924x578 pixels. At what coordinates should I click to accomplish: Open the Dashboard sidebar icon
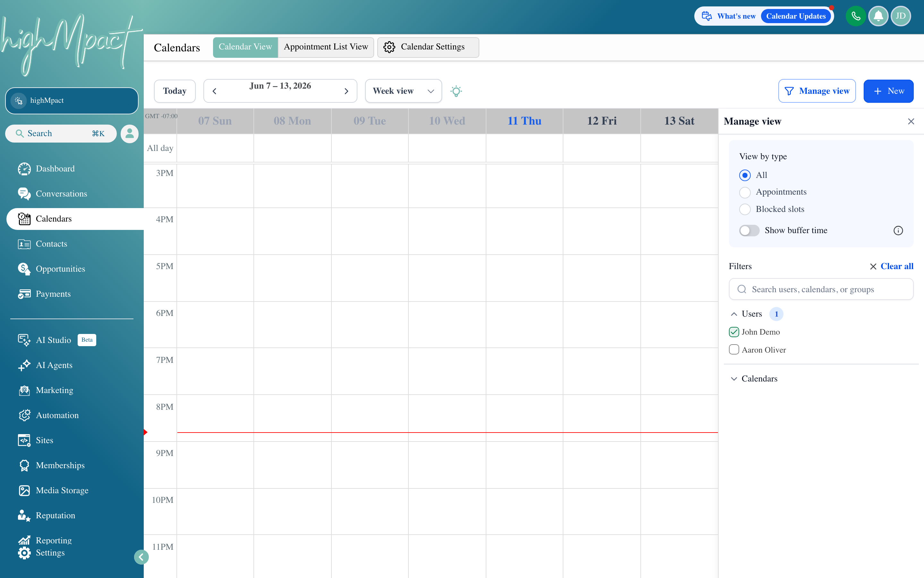pos(24,169)
